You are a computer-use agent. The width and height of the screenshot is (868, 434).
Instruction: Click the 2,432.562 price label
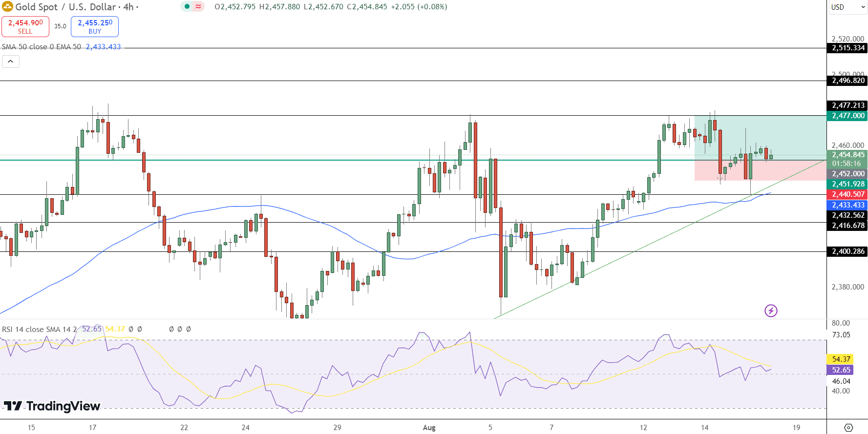[848, 215]
